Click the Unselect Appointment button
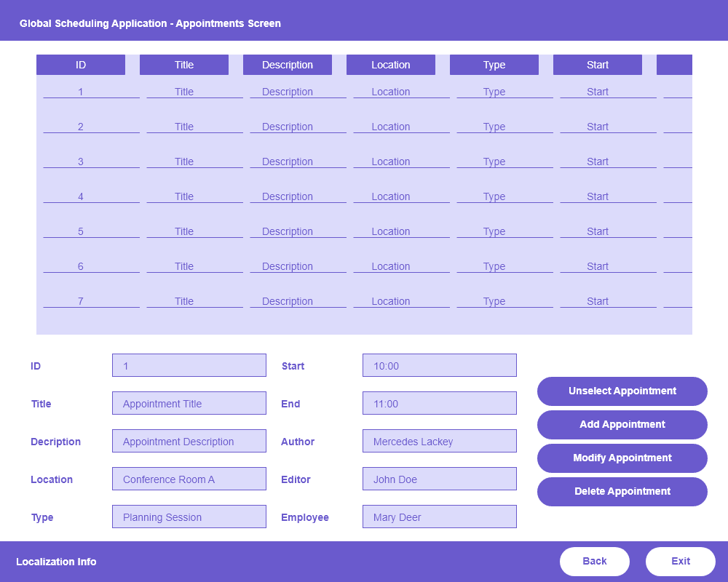Screen dimensions: 728x582 (622, 391)
